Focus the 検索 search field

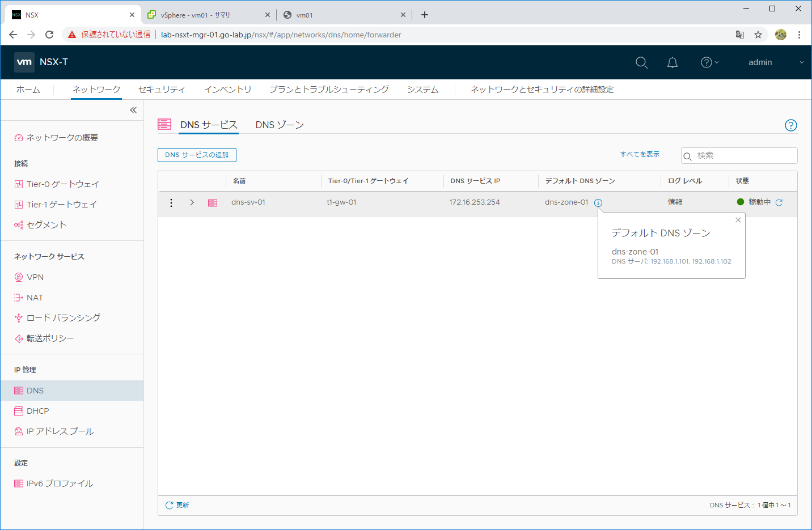click(739, 155)
